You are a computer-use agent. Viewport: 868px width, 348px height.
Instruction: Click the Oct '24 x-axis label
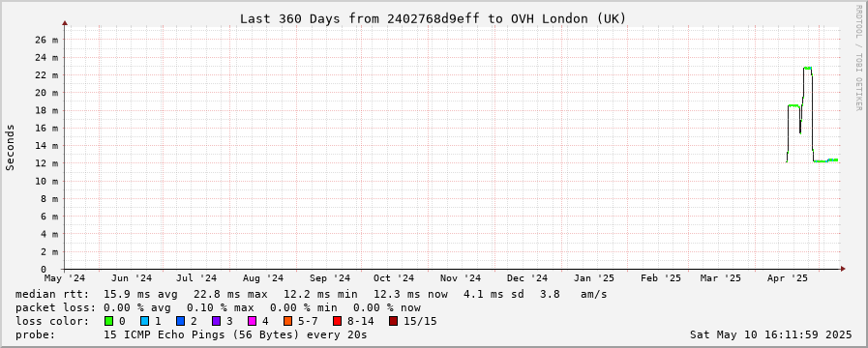(394, 278)
